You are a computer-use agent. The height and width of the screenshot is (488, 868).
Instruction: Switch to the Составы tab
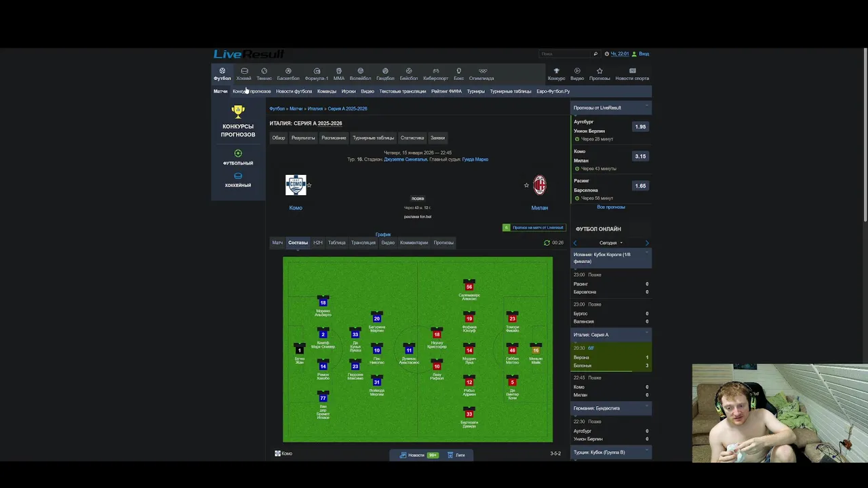298,243
